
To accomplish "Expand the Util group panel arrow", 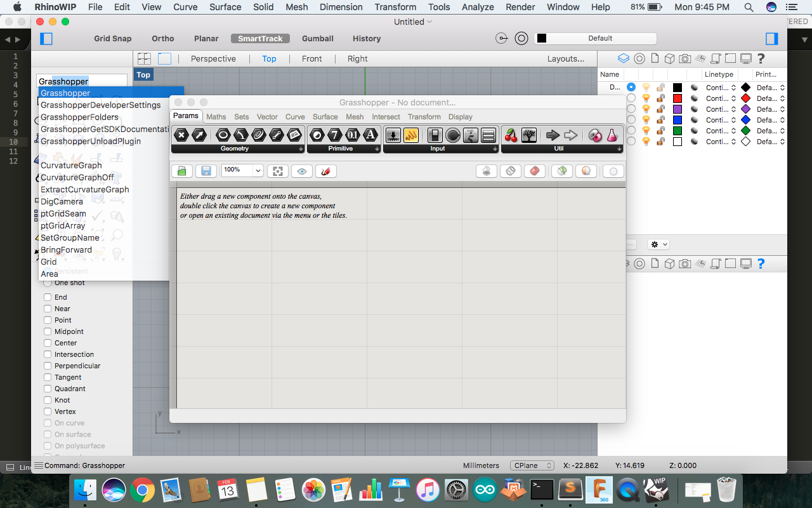I will 620,149.
